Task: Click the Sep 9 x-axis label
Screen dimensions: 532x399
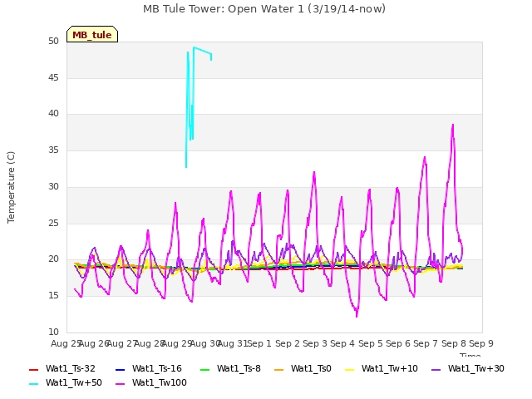Action: coord(481,343)
